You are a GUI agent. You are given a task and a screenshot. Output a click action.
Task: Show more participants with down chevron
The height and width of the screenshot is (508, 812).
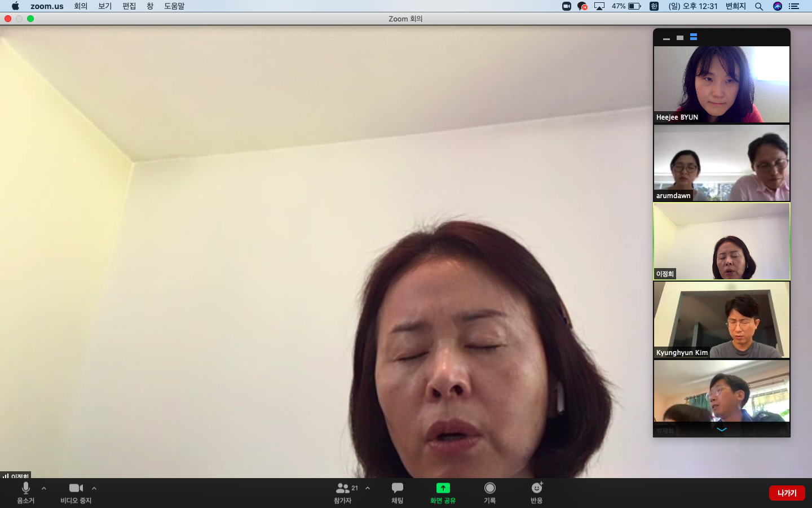pyautogui.click(x=722, y=430)
